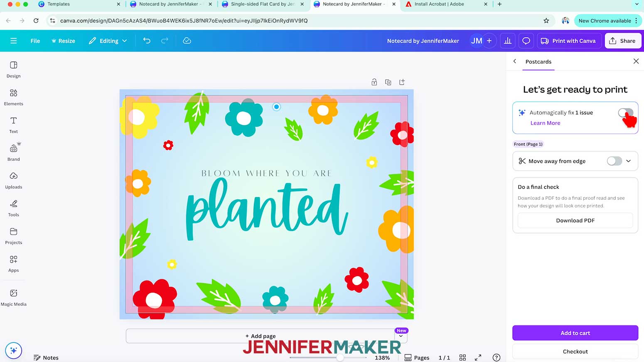
Task: Duplicate the page above canvas
Action: [388, 82]
